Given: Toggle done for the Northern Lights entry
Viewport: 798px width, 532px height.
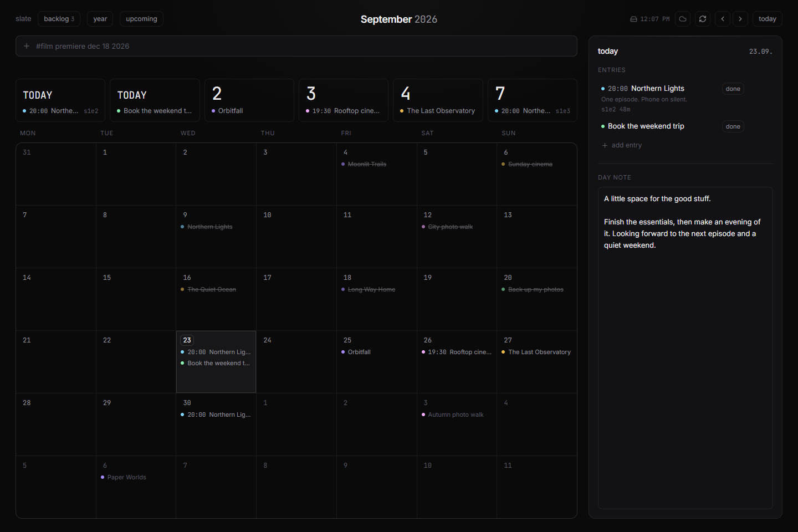Looking at the screenshot, I should 733,89.
